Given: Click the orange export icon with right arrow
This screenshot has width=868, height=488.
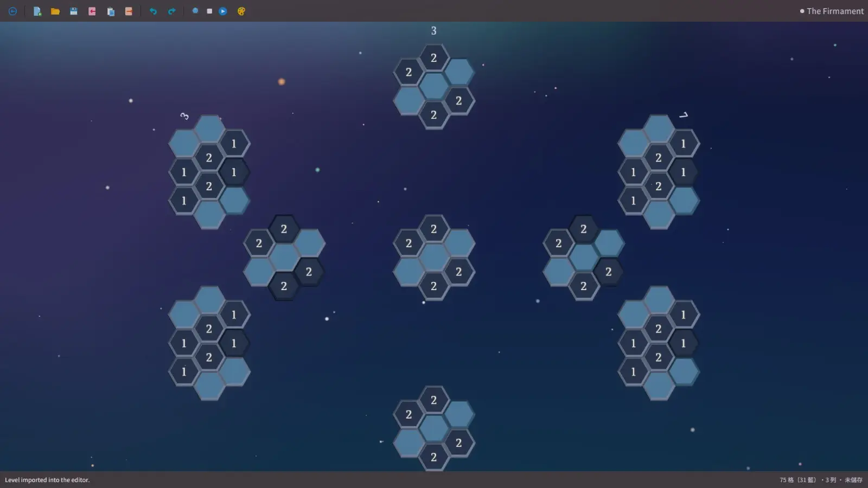Looking at the screenshot, I should tap(129, 11).
